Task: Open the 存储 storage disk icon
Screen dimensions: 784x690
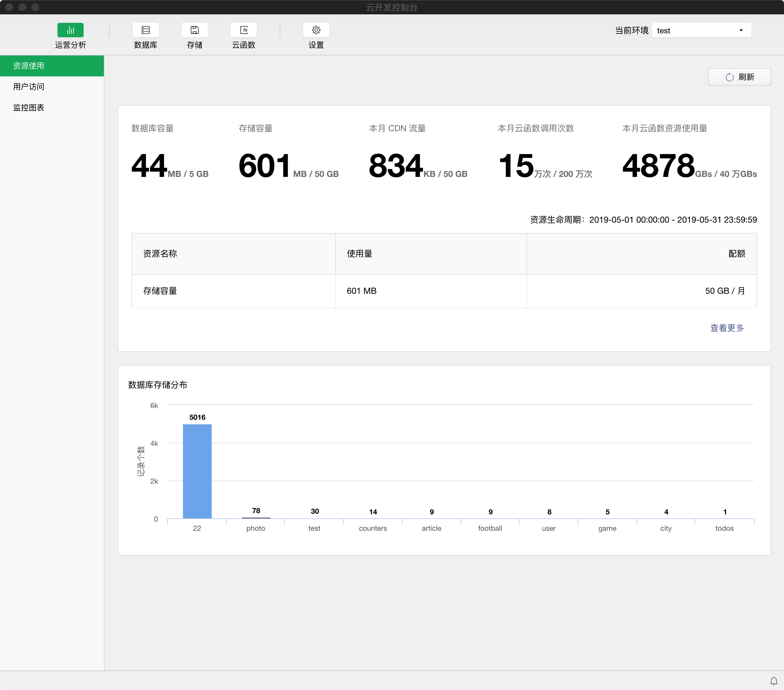Action: 194,30
